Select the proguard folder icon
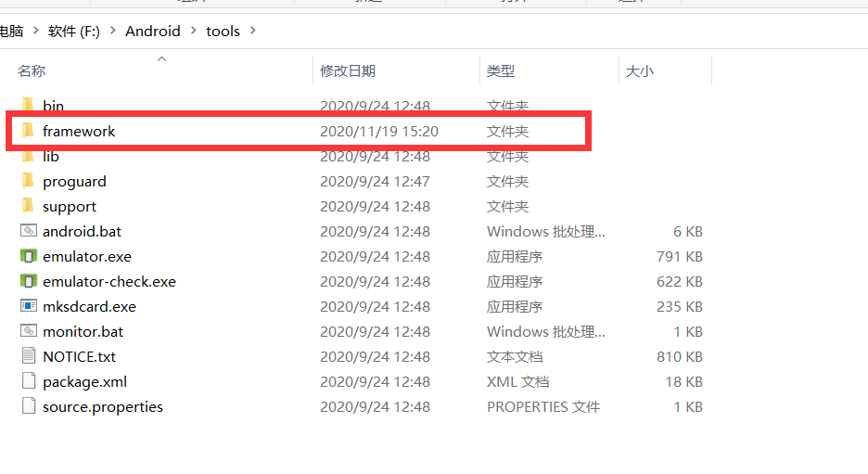This screenshot has height=474, width=868. 28,181
